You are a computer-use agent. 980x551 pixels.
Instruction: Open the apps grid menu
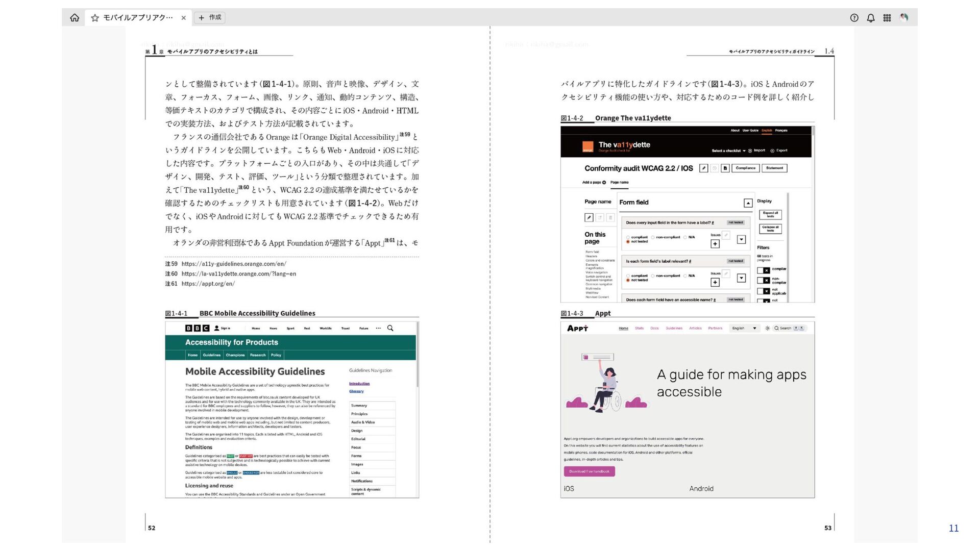point(887,18)
